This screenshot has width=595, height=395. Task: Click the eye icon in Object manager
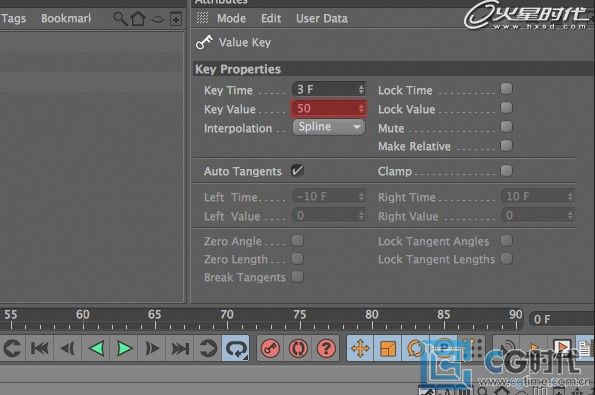pyautogui.click(x=158, y=19)
